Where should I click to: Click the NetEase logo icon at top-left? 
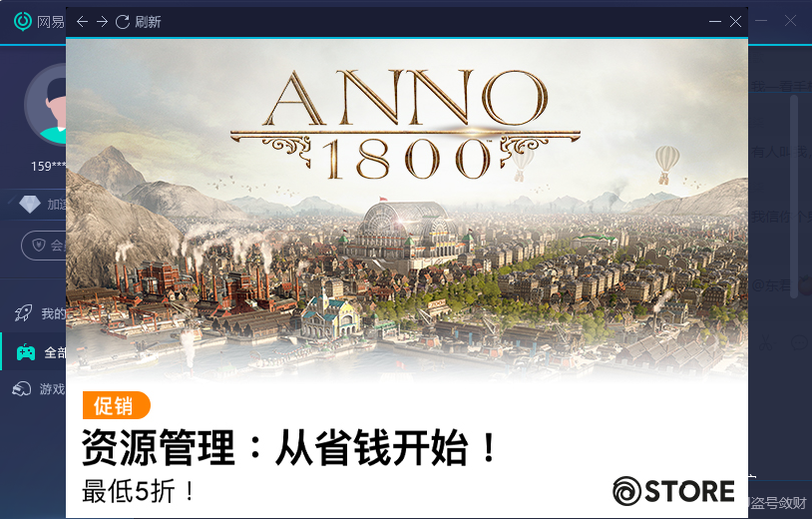click(23, 21)
